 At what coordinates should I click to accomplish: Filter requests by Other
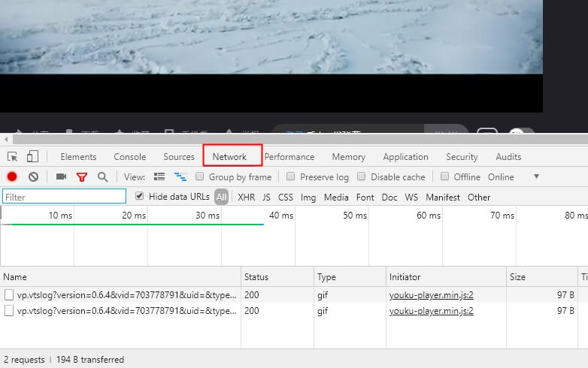(x=479, y=198)
